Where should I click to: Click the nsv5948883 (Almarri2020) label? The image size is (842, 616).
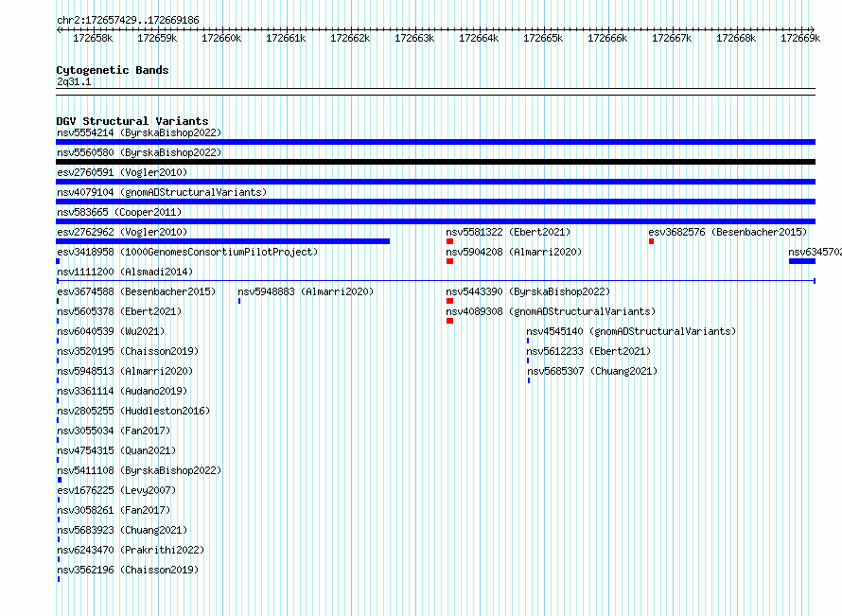[x=306, y=291]
